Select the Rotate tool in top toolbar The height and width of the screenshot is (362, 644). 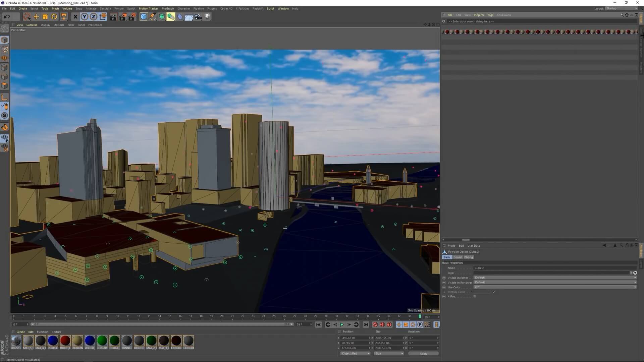click(54, 17)
